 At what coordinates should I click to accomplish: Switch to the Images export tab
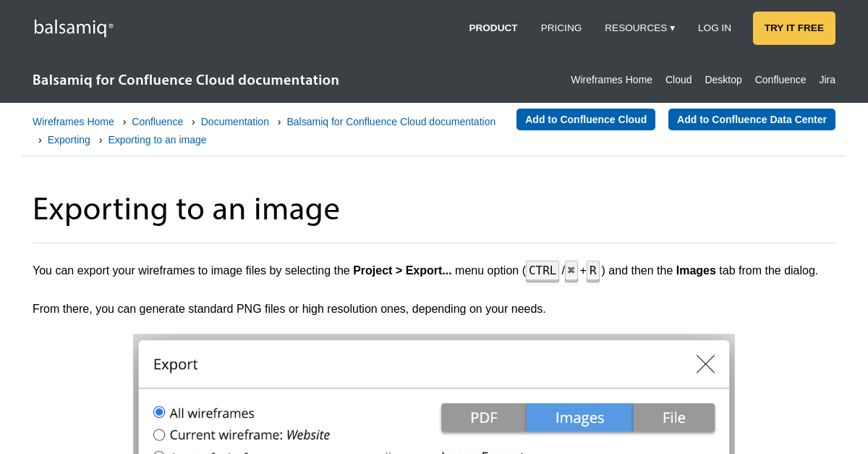(x=579, y=418)
